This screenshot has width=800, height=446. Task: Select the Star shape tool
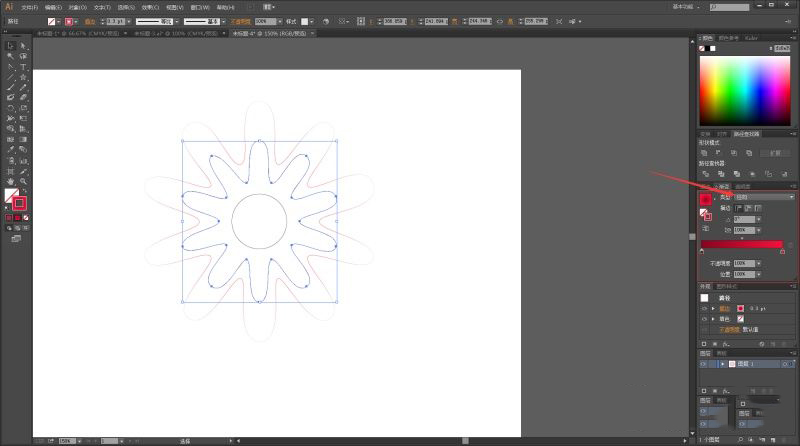coord(23,77)
